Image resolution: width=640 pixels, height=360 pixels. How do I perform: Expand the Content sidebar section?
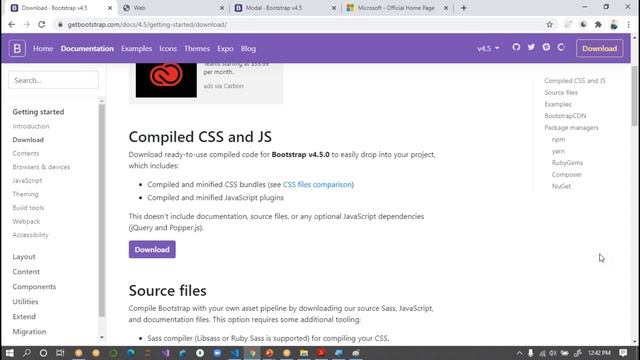click(26, 271)
